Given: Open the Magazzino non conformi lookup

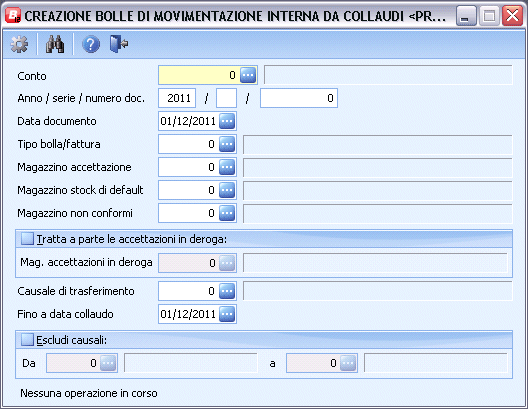Looking at the screenshot, I should click(x=227, y=213).
